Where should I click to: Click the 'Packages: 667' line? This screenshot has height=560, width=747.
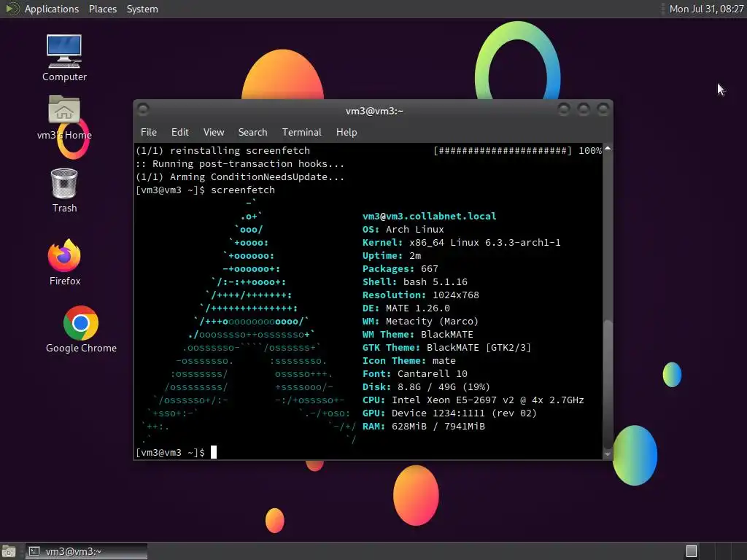tap(400, 268)
